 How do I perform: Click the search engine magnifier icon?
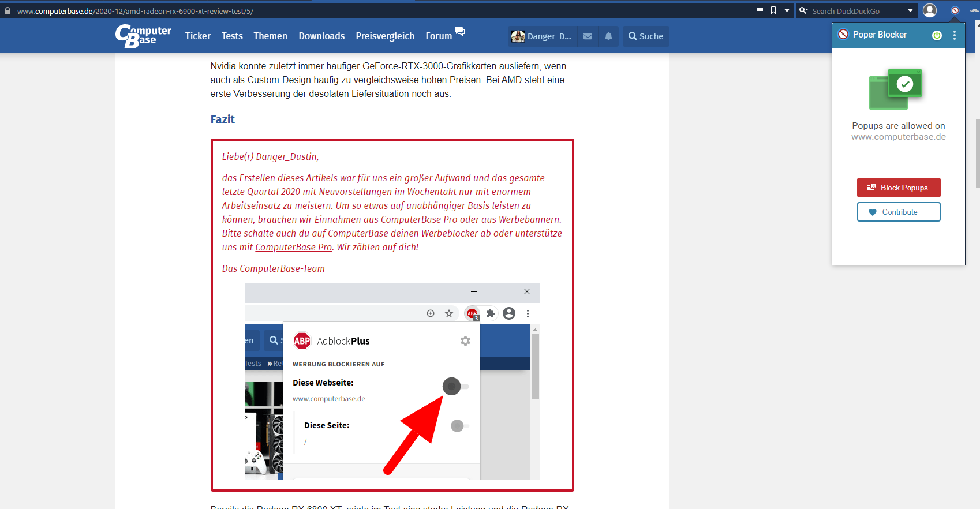pyautogui.click(x=803, y=10)
